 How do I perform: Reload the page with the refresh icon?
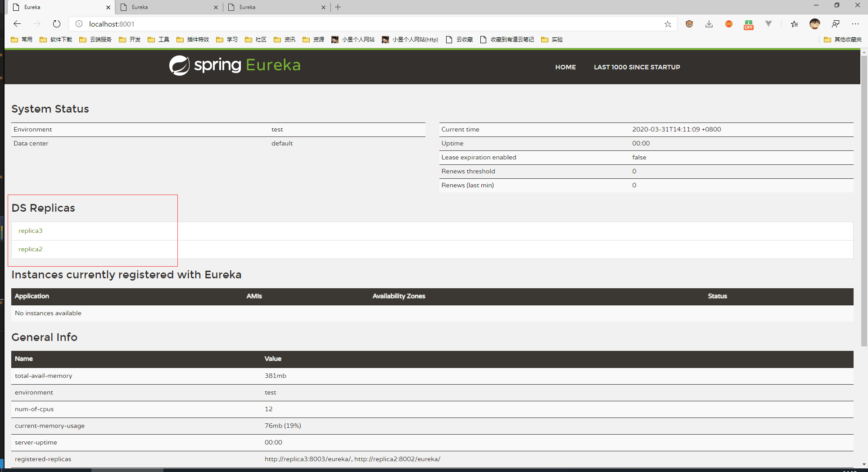(56, 24)
